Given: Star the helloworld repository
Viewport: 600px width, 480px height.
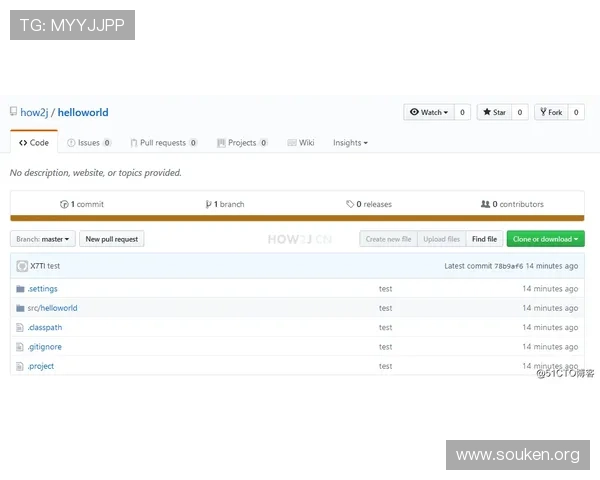Looking at the screenshot, I should (493, 113).
